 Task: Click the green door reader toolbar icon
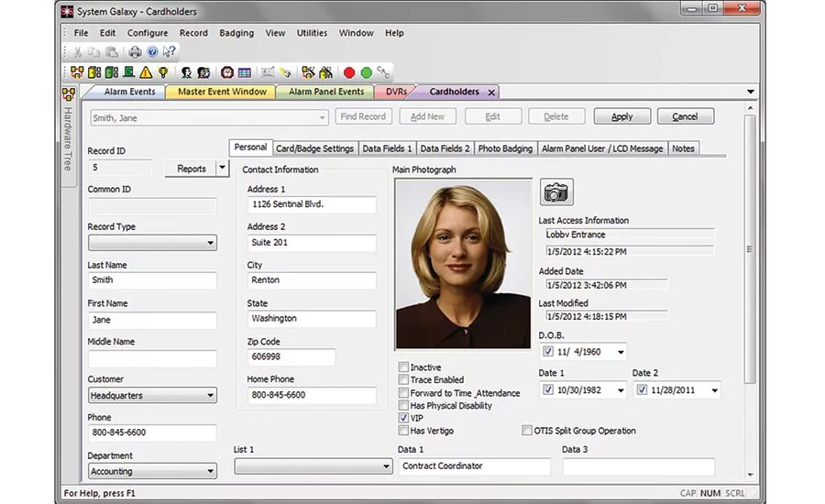[x=112, y=72]
